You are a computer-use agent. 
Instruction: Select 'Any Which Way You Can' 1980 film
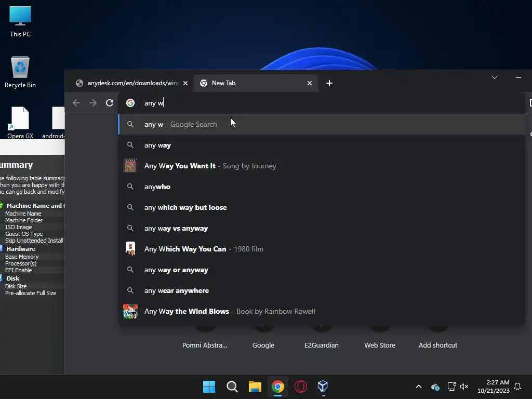(322, 249)
